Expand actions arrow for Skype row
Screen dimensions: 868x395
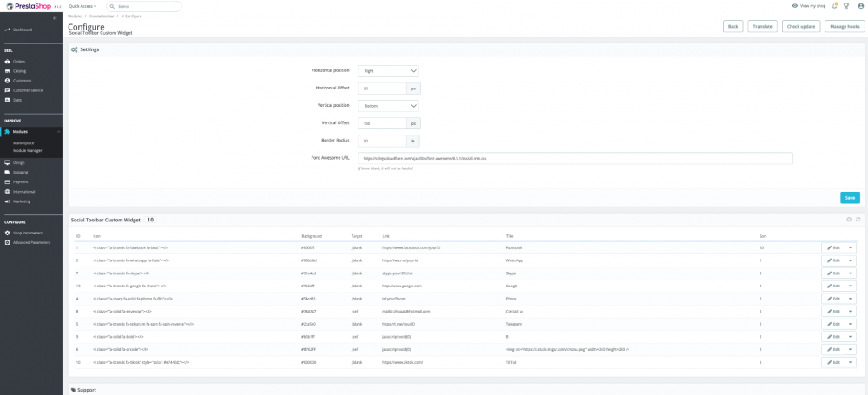pos(850,273)
